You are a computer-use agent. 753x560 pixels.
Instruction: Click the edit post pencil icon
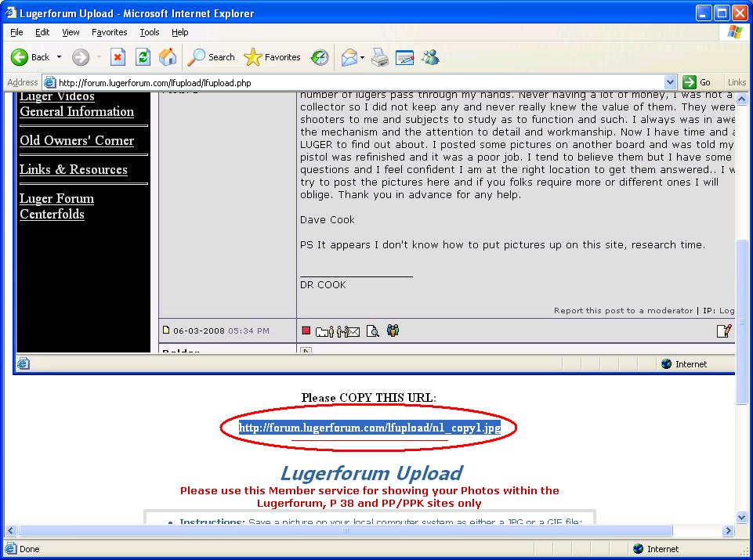tap(724, 331)
